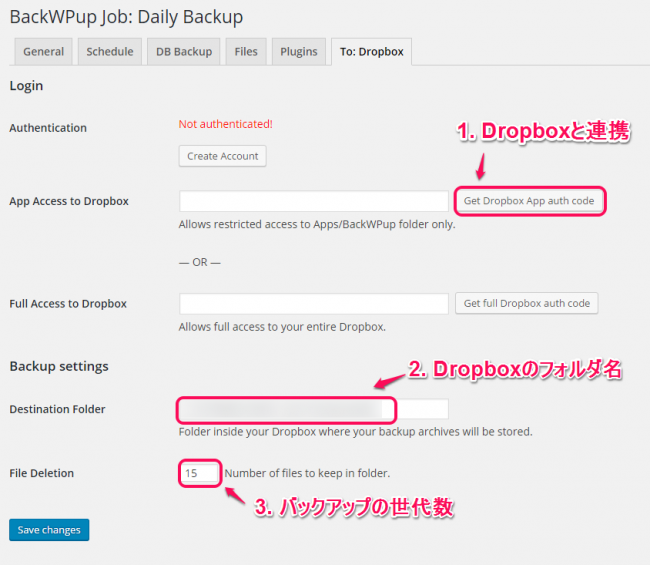
Task: Click the 'Backup settings' heading
Action: coord(59,366)
